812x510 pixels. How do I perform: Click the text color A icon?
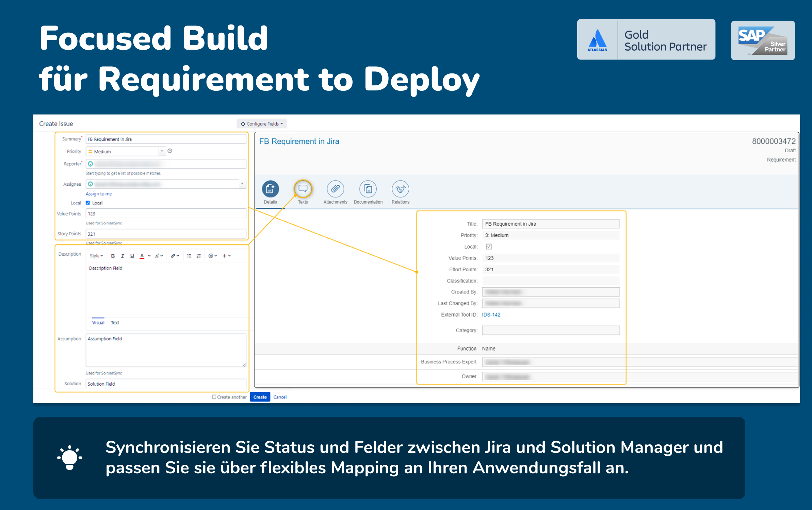142,256
